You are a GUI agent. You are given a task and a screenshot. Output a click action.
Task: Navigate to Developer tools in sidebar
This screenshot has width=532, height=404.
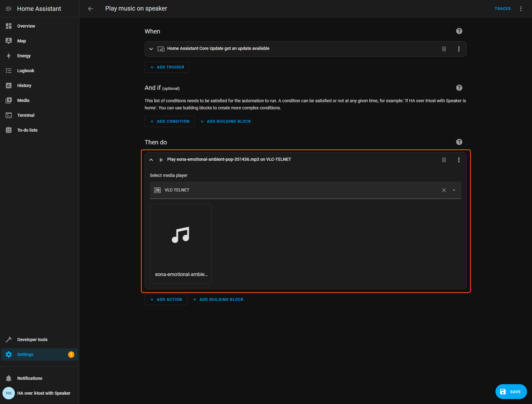[32, 340]
